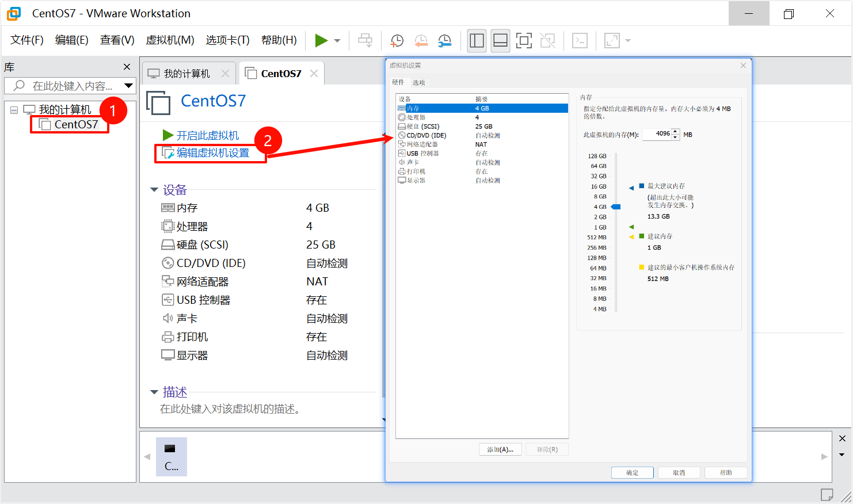
Task: Open the 帮助(H) menu
Action: (x=279, y=40)
